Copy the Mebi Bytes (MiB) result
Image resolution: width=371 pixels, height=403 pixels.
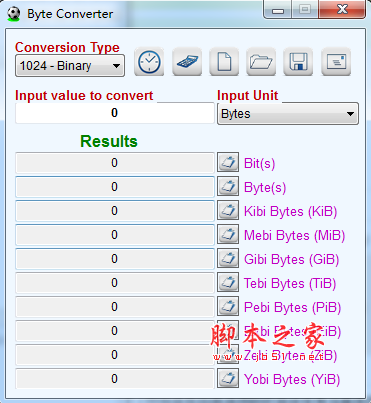tap(228, 234)
